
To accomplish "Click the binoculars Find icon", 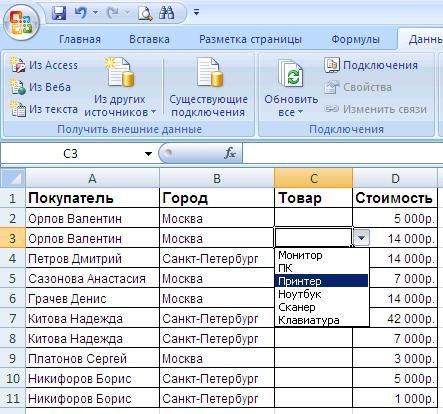I will pos(167,13).
